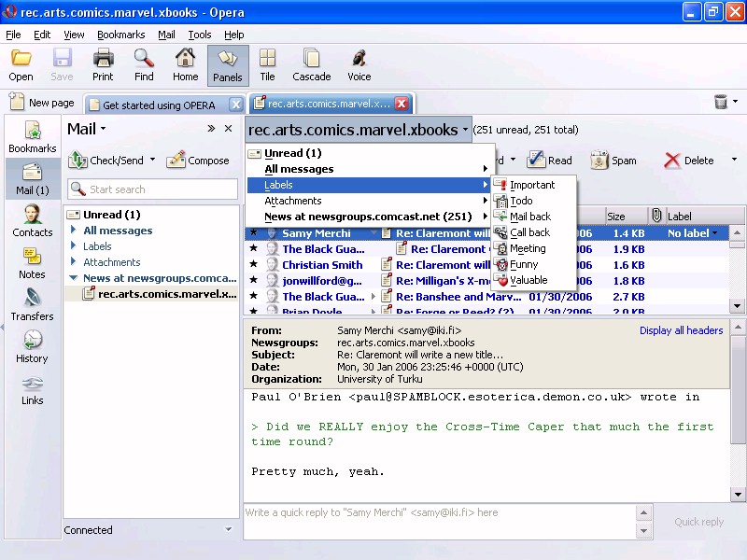Toggle the Panels toolbar button
Screen dimensions: 747x560
coord(228,65)
